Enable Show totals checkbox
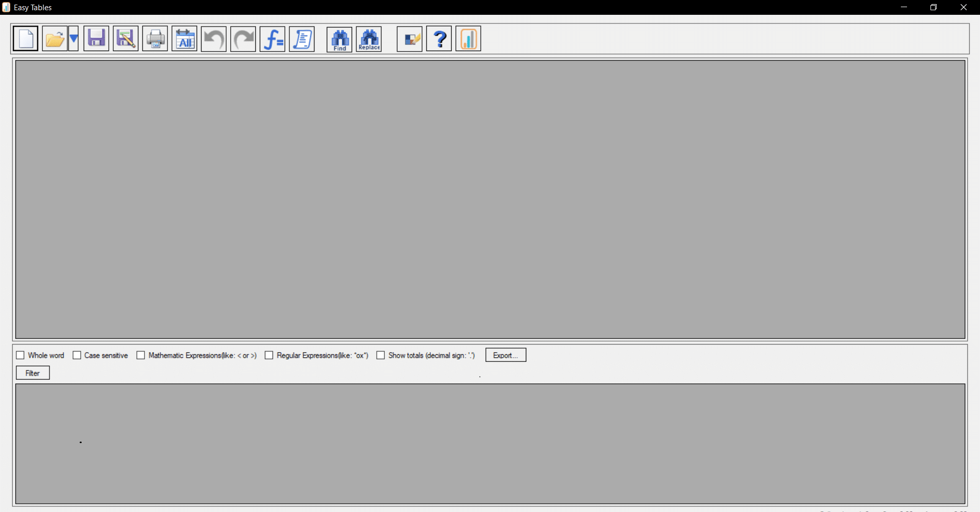Image resolution: width=980 pixels, height=512 pixels. (381, 355)
